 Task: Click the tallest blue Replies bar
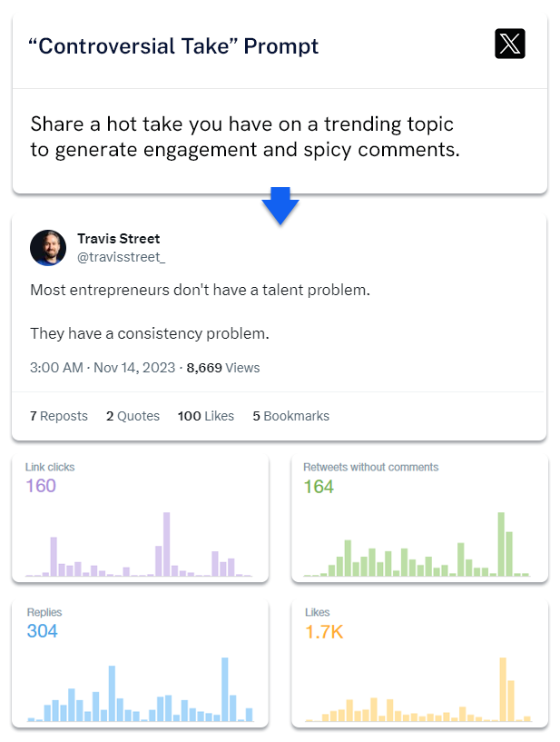point(225,689)
